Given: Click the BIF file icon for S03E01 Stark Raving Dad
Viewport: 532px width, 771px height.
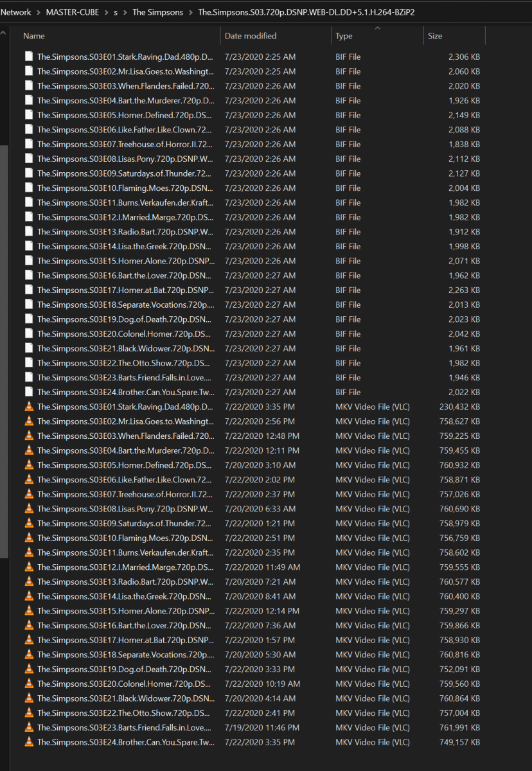Looking at the screenshot, I should click(x=29, y=57).
